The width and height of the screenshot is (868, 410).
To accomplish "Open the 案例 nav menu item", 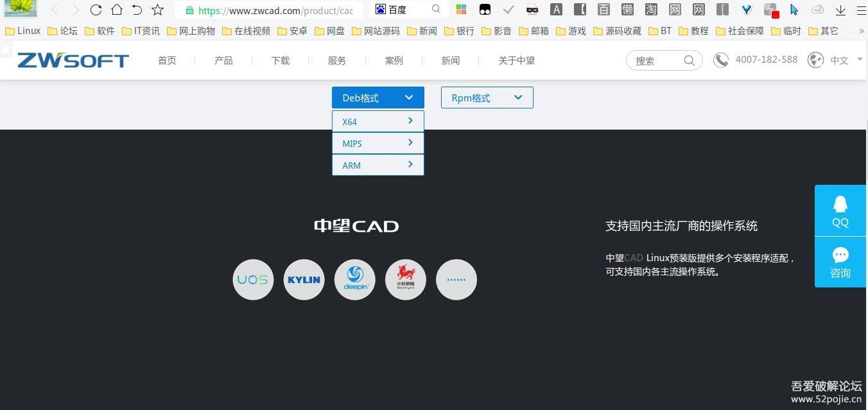I will [x=394, y=60].
